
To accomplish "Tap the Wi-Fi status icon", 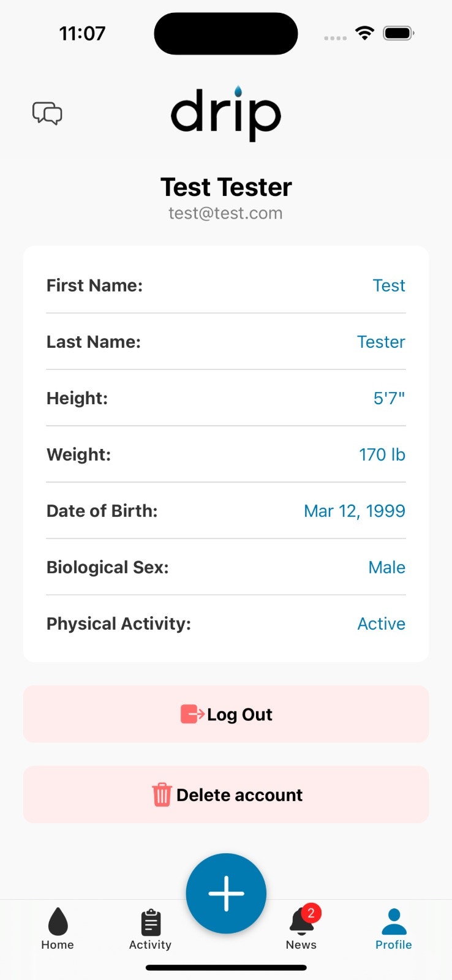I will click(365, 33).
